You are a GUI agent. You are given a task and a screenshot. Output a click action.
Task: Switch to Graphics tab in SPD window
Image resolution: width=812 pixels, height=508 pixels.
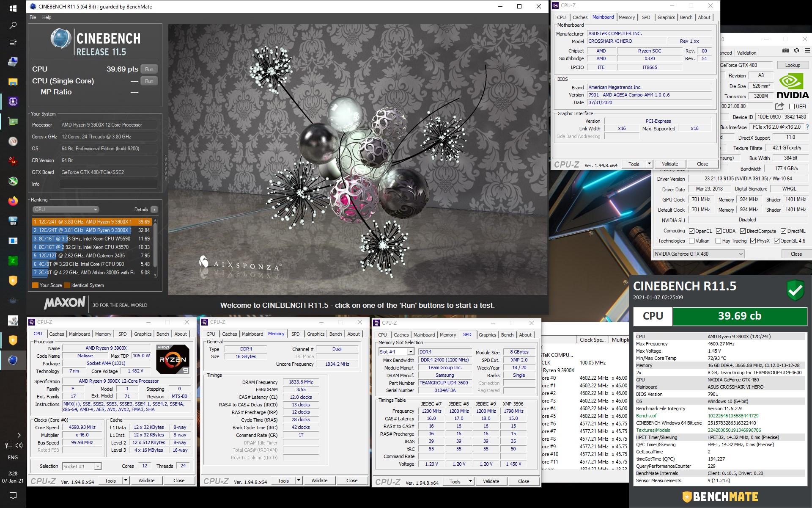click(487, 335)
